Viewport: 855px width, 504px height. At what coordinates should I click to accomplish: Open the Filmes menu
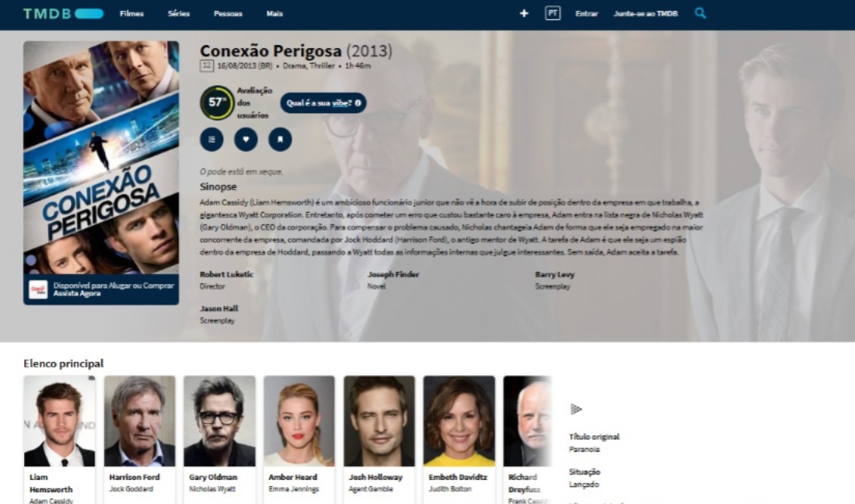tap(132, 14)
